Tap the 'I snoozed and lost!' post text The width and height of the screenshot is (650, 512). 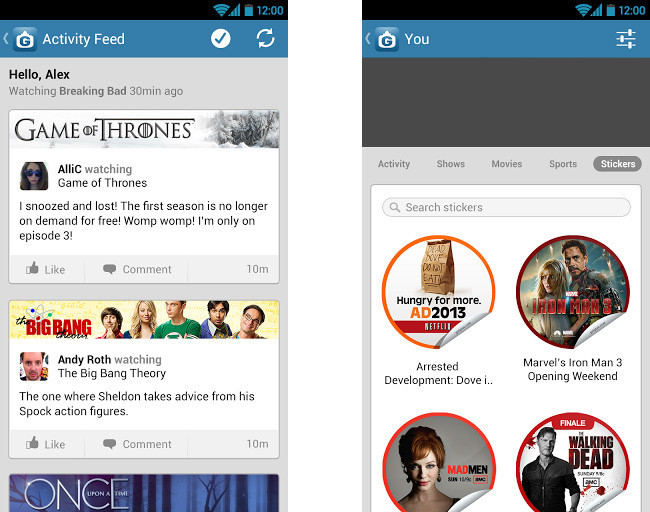(x=143, y=221)
